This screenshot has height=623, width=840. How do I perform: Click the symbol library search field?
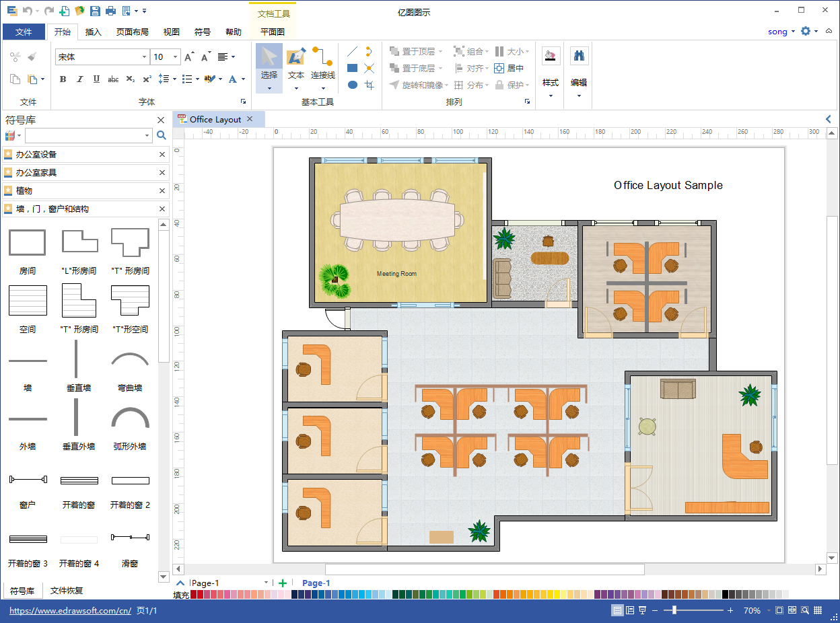pos(86,135)
